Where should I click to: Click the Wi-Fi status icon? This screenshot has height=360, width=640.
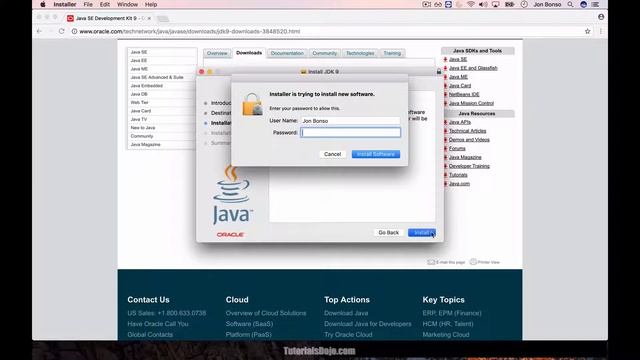click(x=471, y=4)
